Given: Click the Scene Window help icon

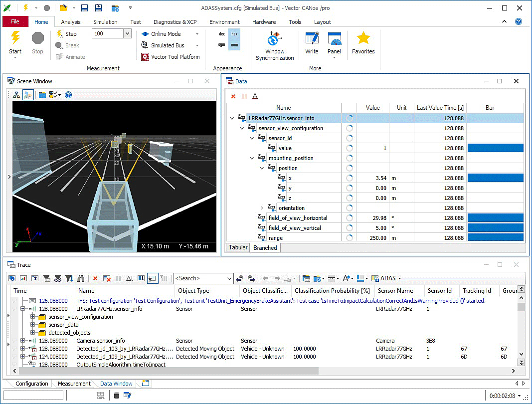Looking at the screenshot, I should 68,95.
